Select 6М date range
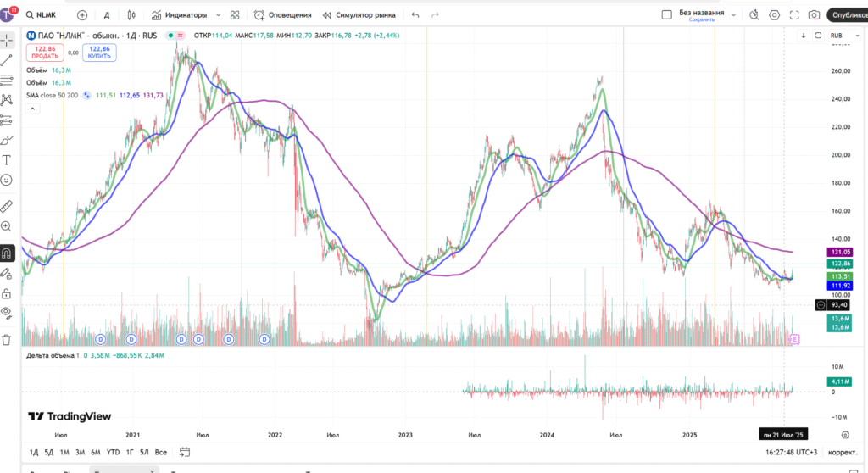The width and height of the screenshot is (868, 473). [95, 452]
